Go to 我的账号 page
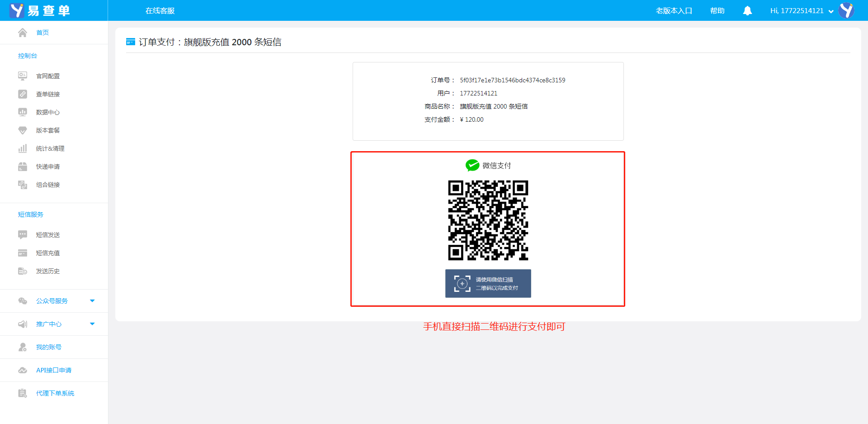 49,347
